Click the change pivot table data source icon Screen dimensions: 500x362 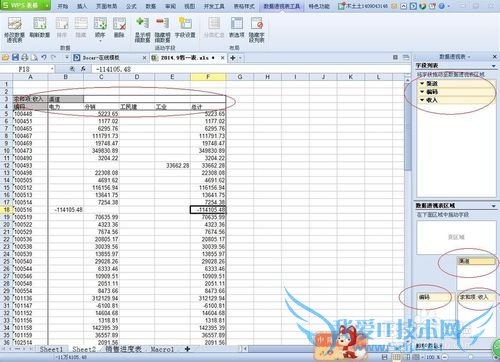pyautogui.click(x=14, y=24)
